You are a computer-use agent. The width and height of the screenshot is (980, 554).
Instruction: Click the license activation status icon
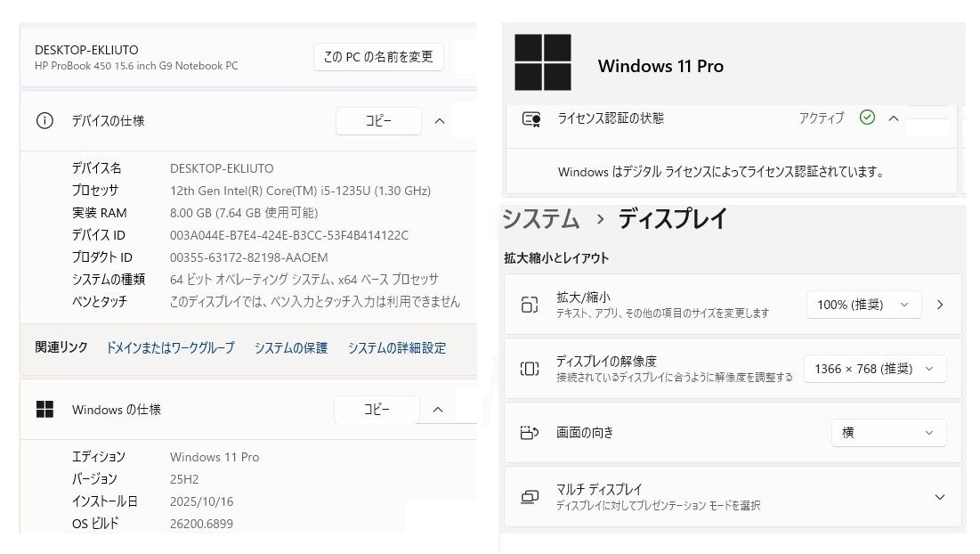[x=531, y=118]
